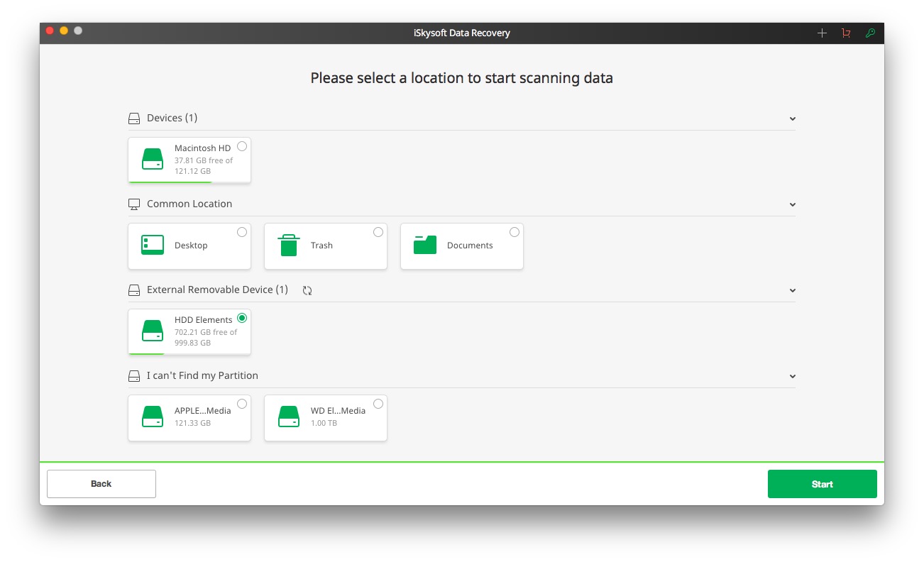Click the red close window button
This screenshot has width=924, height=562.
coord(50,31)
